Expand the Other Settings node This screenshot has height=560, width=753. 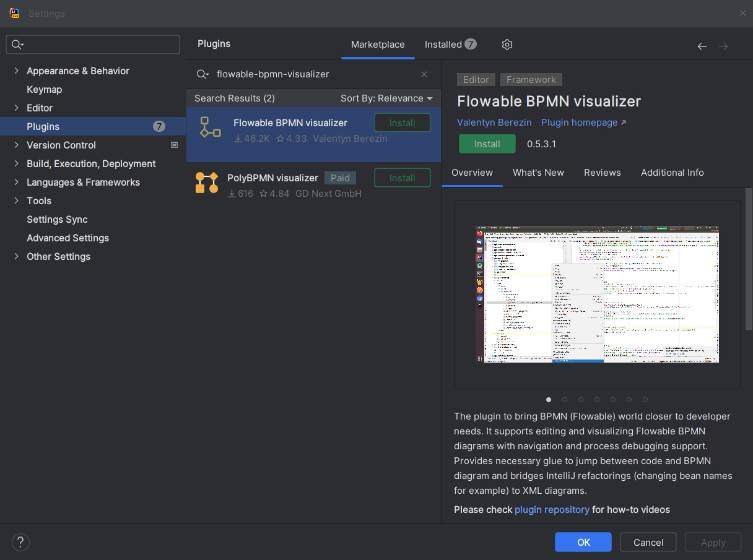16,256
